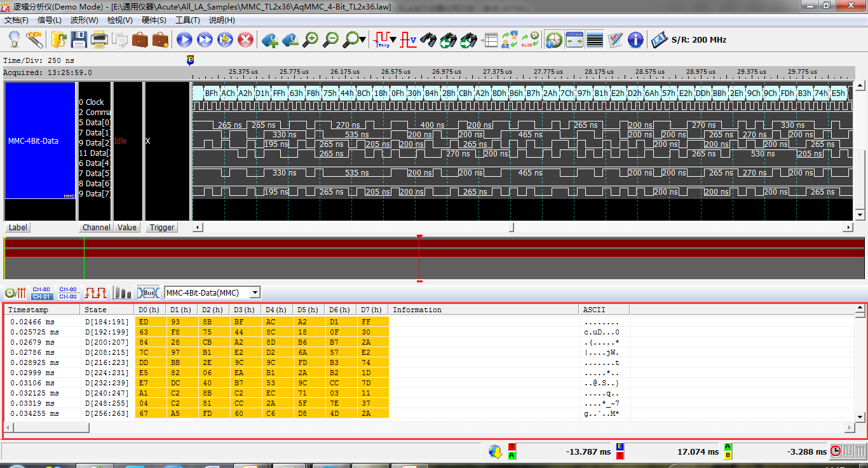Toggle the CH-00 / CH-00 channel button
Screen dimensions: 868x468
point(67,292)
